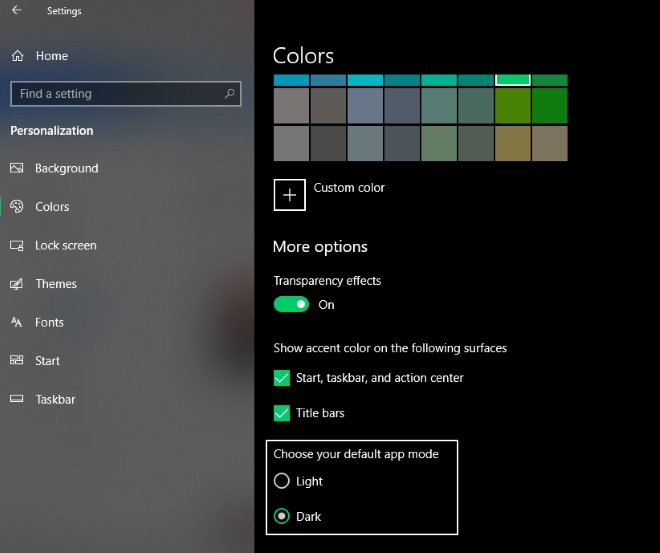Uncheck Start, taskbar, and action center
Viewport: 660px width, 553px height.
282,378
